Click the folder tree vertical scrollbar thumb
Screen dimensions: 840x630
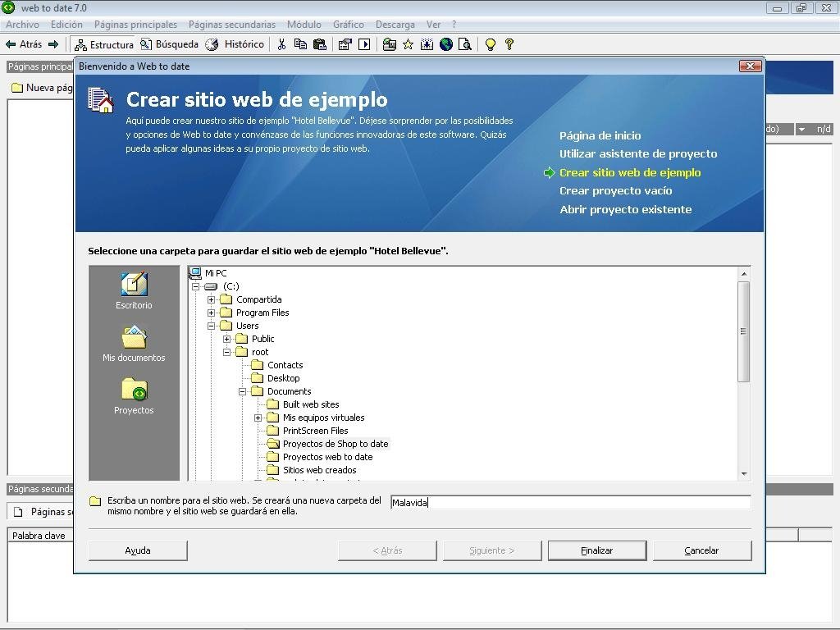tap(743, 331)
